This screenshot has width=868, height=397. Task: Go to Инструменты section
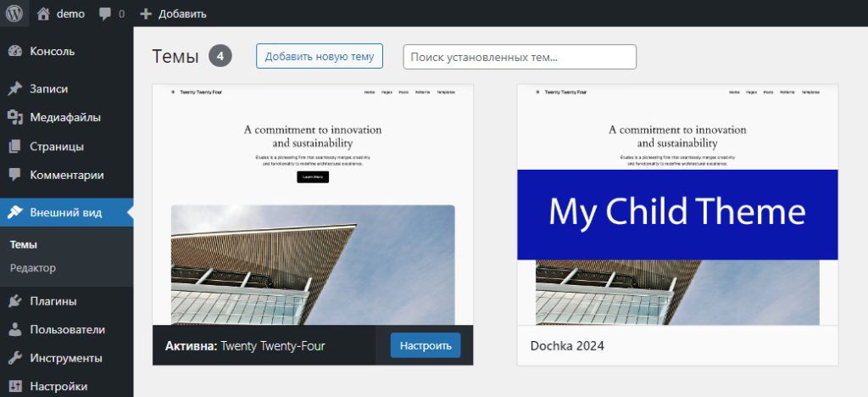tap(66, 358)
